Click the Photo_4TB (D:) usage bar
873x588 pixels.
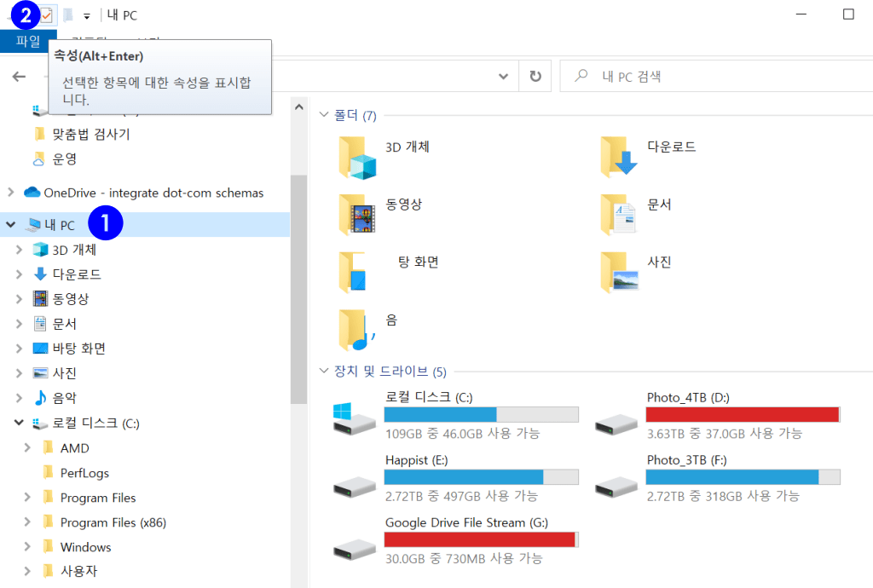(x=743, y=414)
